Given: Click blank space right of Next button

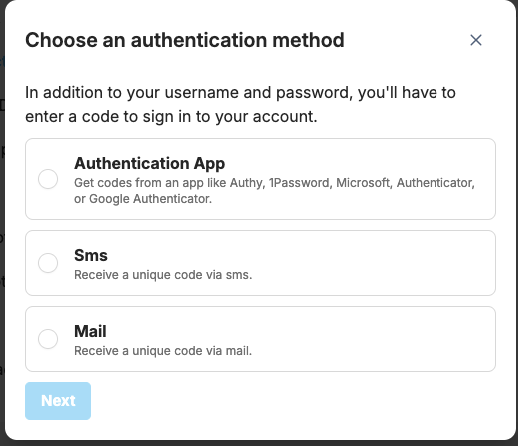Looking at the screenshot, I should pos(293,401).
